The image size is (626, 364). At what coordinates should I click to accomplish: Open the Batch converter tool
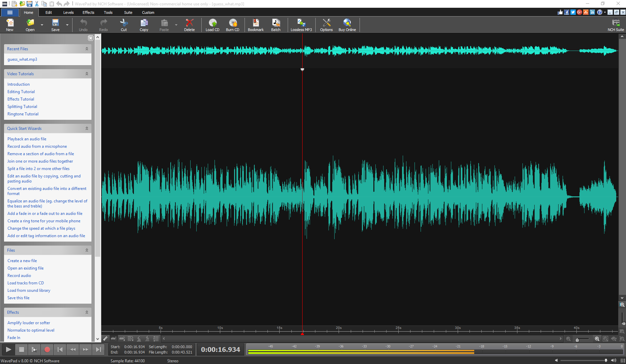[x=276, y=25]
